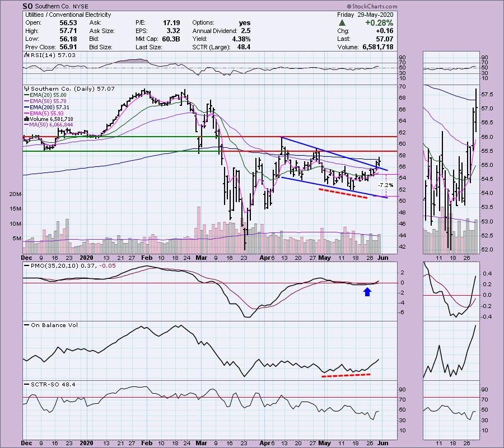The height and width of the screenshot is (448, 504).
Task: Click the EMA(20) 55.00 legend entry
Action: point(46,96)
